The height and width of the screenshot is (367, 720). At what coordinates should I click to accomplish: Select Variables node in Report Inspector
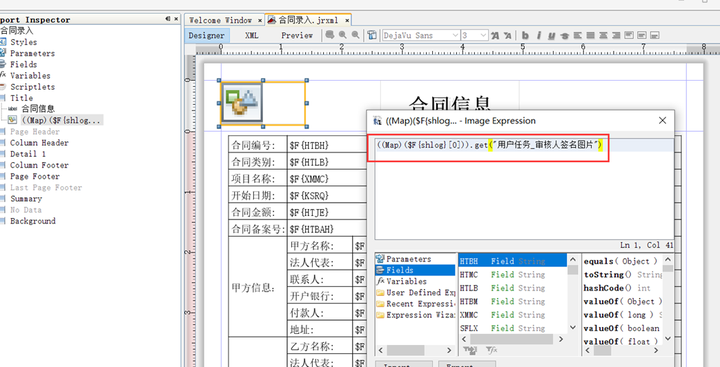30,75
